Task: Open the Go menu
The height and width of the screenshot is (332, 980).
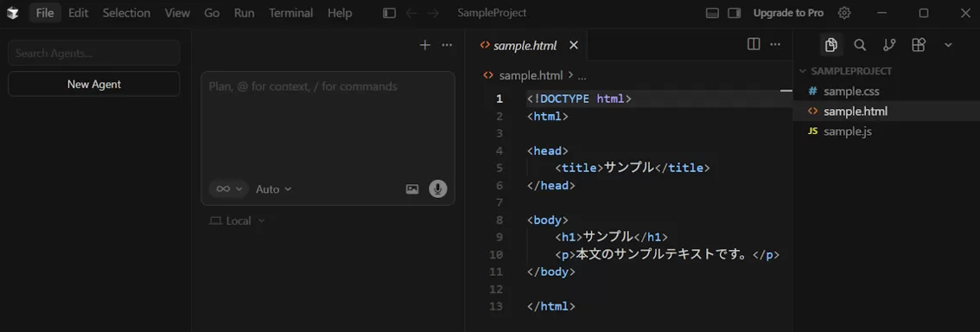Action: click(212, 13)
